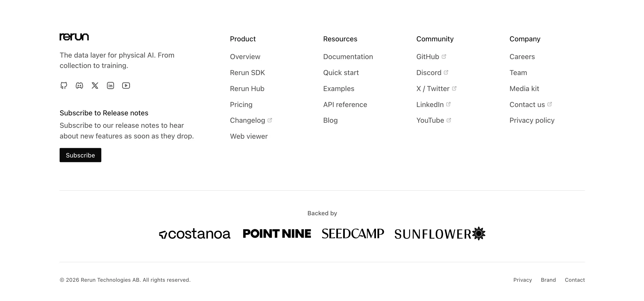Open the X social icon
The image size is (644, 301).
point(95,85)
